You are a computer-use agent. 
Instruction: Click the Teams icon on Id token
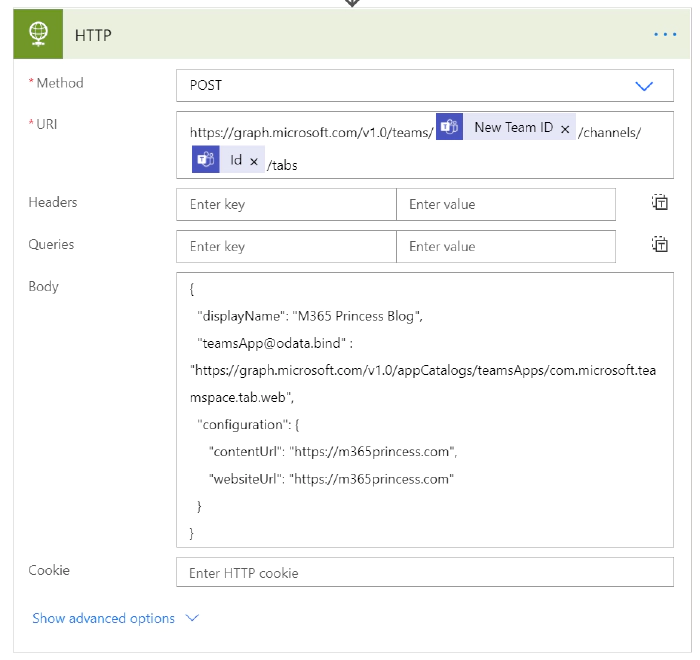206,160
